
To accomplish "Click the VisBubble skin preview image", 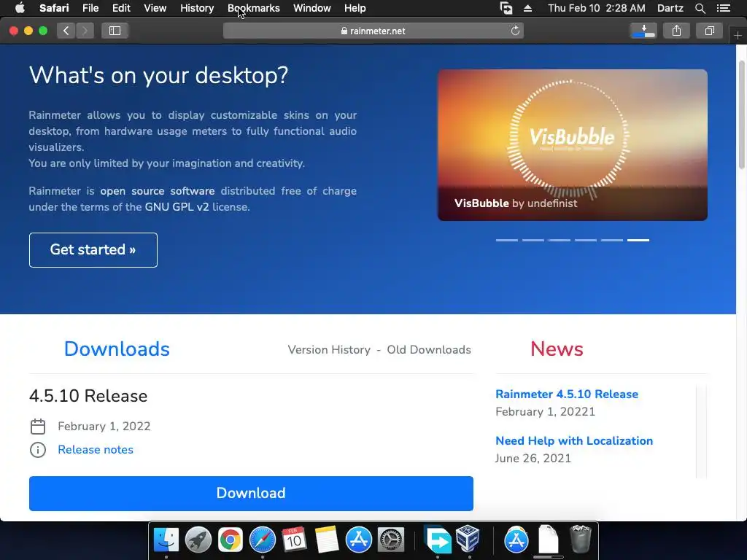I will click(x=572, y=145).
